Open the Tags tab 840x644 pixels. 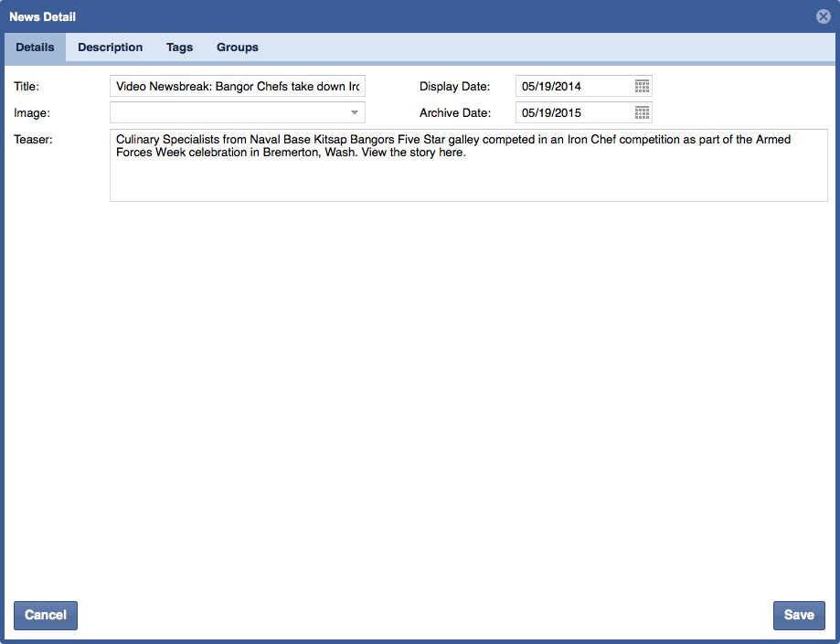[179, 48]
